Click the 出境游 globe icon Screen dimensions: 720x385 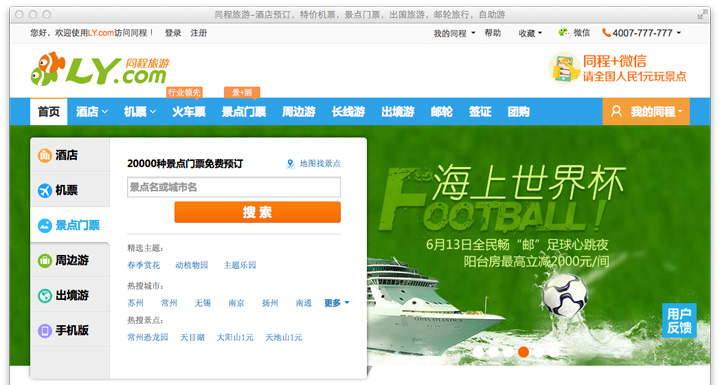pos(45,295)
